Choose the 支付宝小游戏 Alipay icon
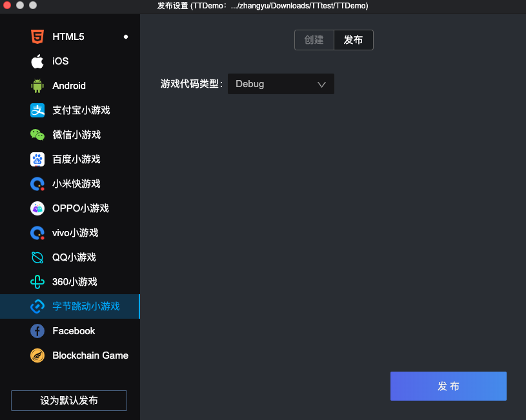 coord(37,110)
